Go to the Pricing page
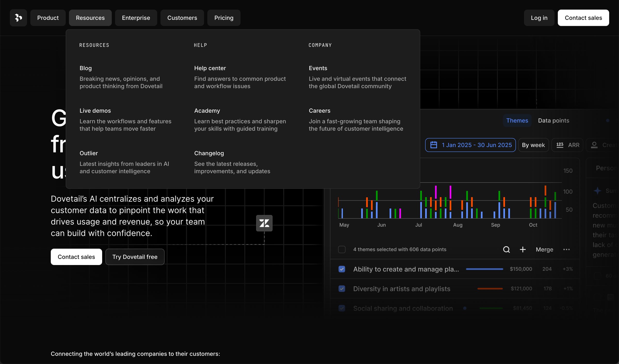 click(x=224, y=18)
